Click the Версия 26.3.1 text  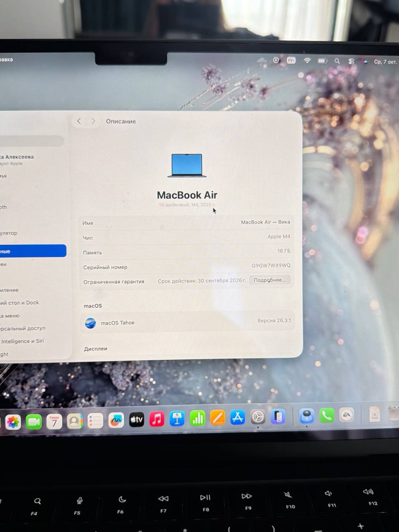(274, 320)
